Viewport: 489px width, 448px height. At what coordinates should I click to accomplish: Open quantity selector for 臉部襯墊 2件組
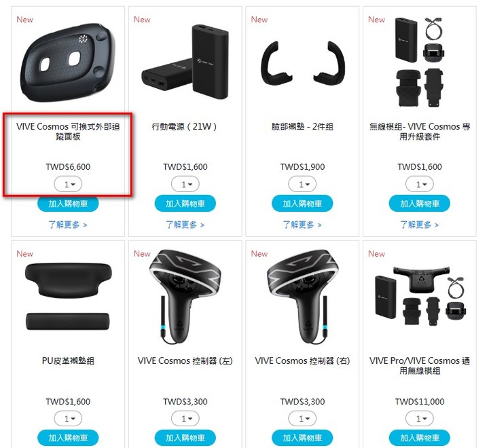[302, 184]
